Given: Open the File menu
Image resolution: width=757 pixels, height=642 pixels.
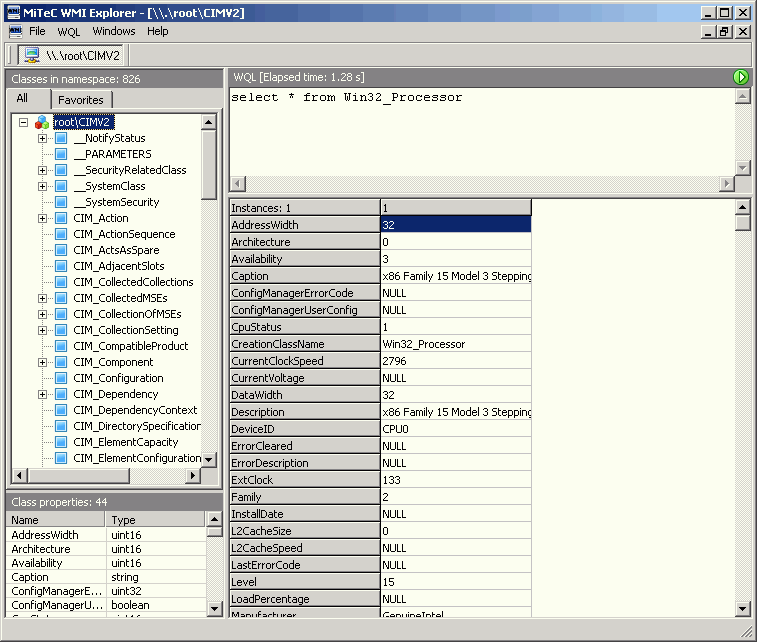Looking at the screenshot, I should point(37,31).
